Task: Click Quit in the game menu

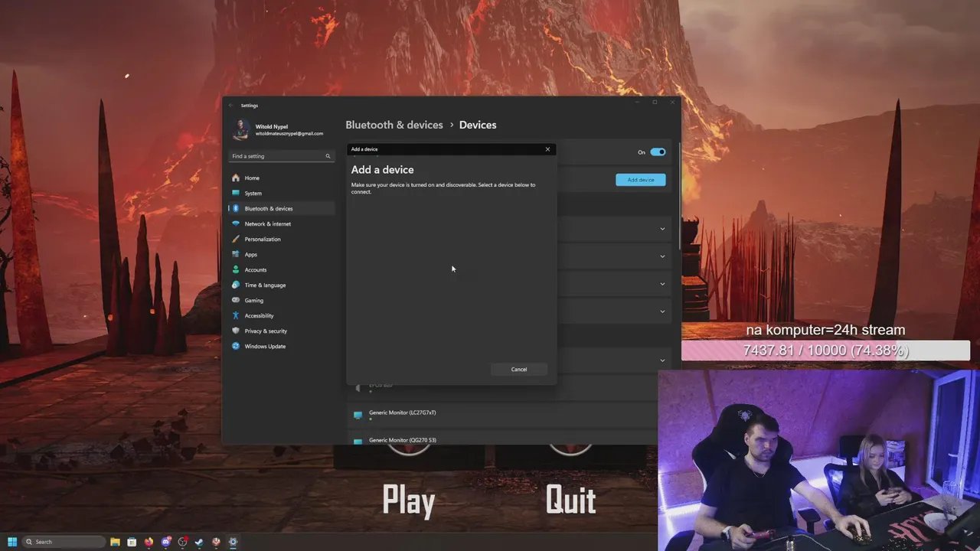Action: tap(570, 500)
